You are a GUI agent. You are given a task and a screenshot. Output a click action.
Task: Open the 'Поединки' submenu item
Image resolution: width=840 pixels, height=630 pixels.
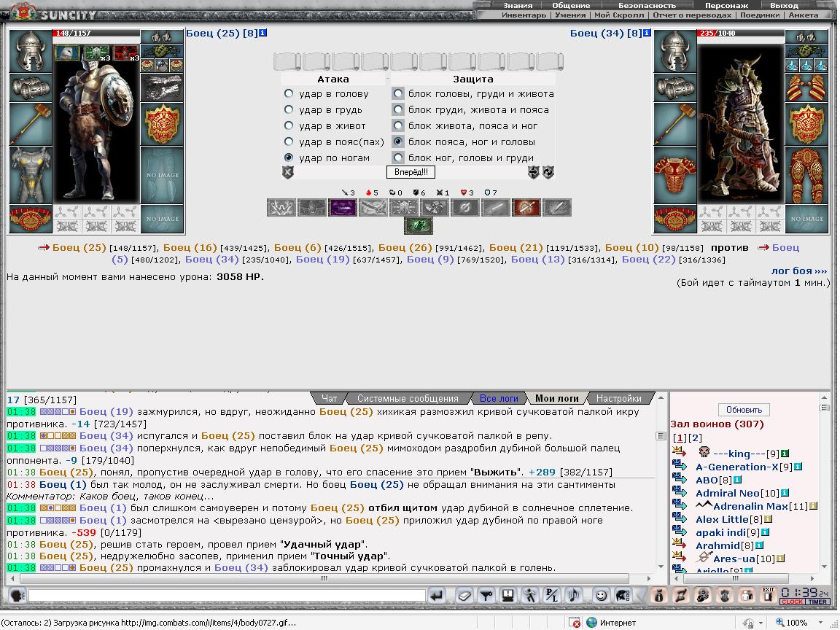pyautogui.click(x=760, y=15)
